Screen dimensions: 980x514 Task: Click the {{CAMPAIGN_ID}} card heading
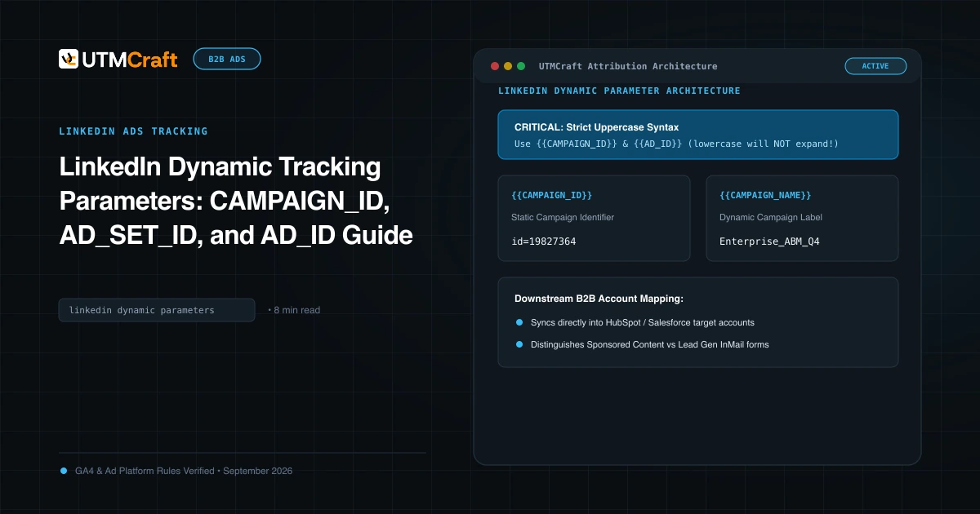tap(551, 196)
